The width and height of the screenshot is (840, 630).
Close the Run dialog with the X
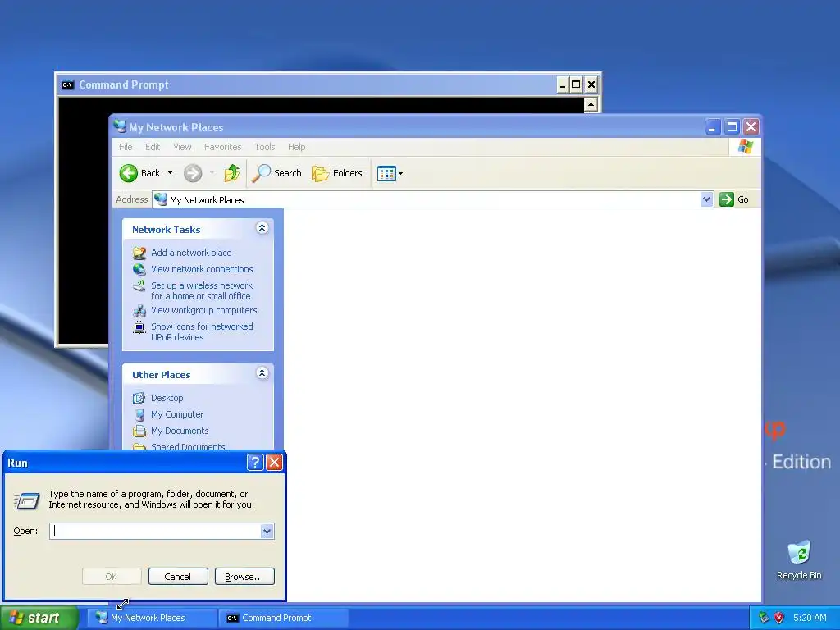[x=274, y=463]
